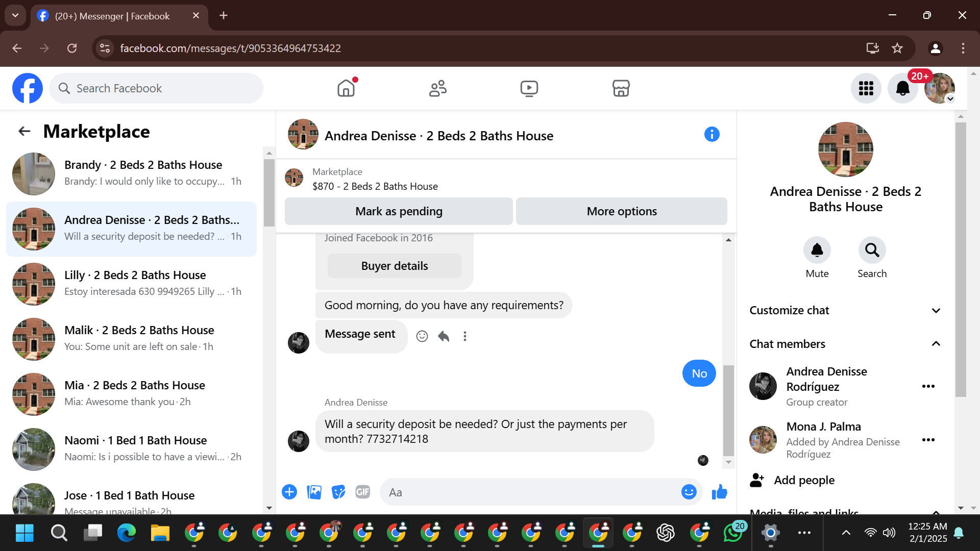This screenshot has width=980, height=551.
Task: Focus the Search Facebook field
Action: click(156, 88)
